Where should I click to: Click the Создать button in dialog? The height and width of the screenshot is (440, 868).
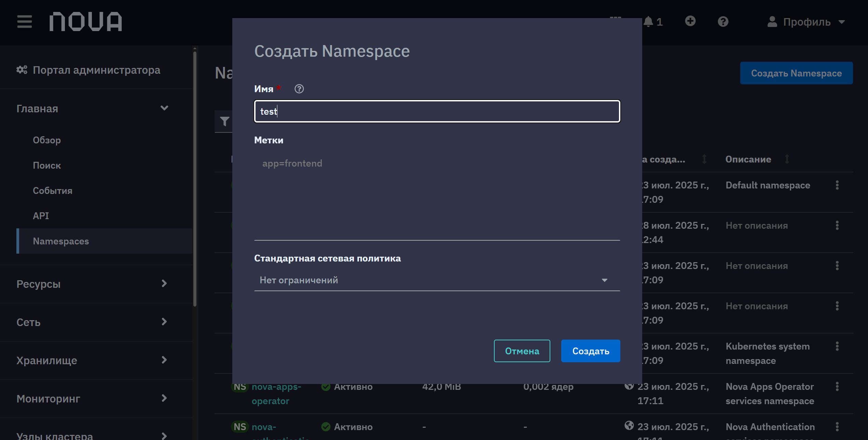(590, 351)
